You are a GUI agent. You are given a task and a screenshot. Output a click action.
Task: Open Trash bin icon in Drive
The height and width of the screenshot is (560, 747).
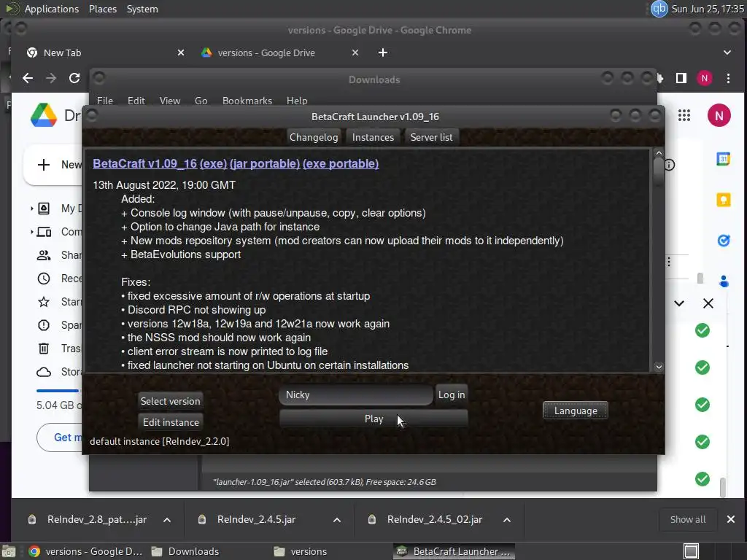coord(44,349)
